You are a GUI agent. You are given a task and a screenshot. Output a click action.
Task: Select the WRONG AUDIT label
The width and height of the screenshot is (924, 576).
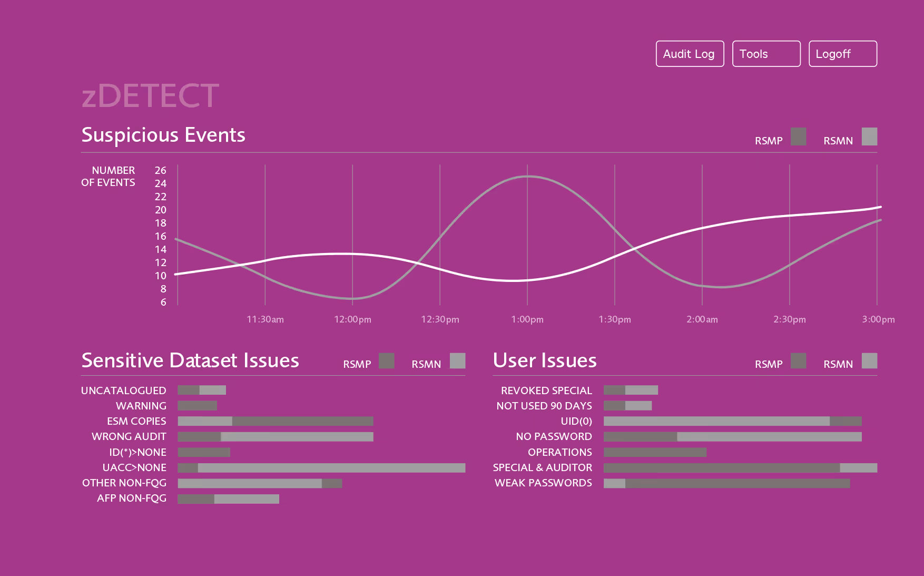tap(129, 436)
